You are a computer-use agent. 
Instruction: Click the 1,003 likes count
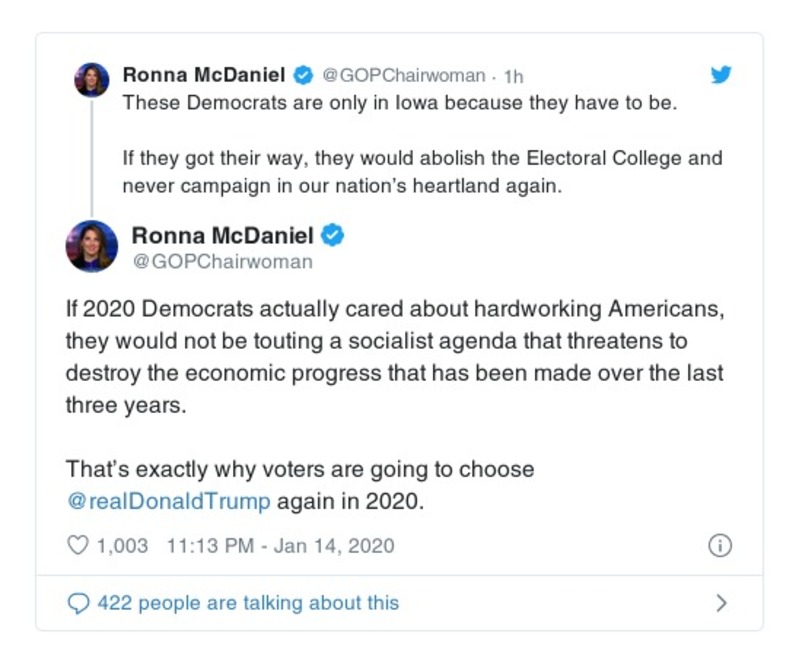click(121, 546)
